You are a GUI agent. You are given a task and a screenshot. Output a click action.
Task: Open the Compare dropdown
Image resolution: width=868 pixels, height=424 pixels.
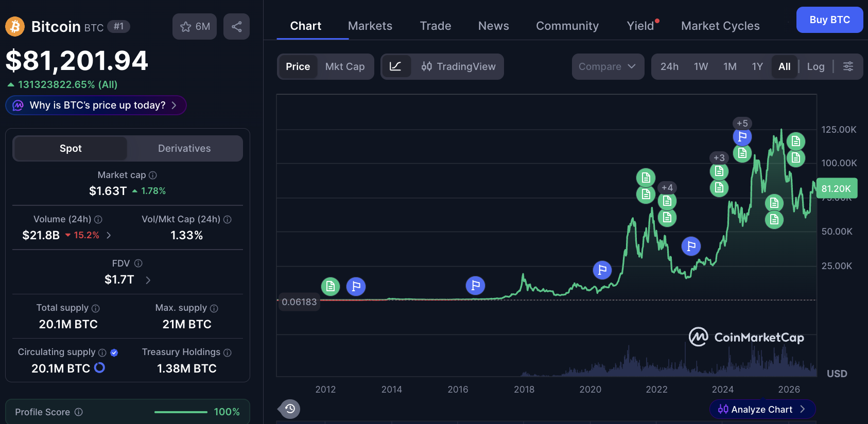(x=608, y=66)
